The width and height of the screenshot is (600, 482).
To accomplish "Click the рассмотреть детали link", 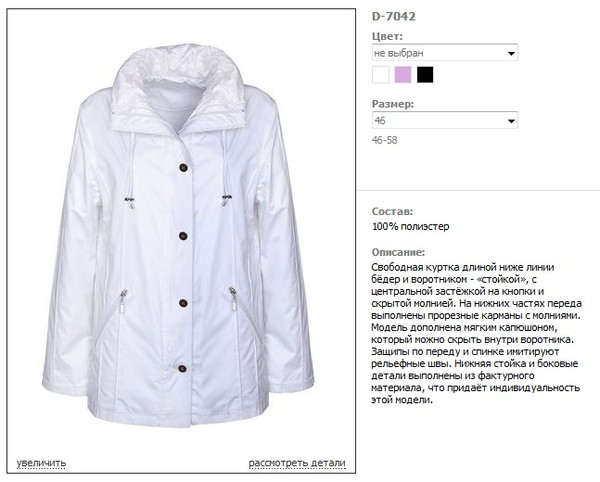I will click(x=297, y=463).
